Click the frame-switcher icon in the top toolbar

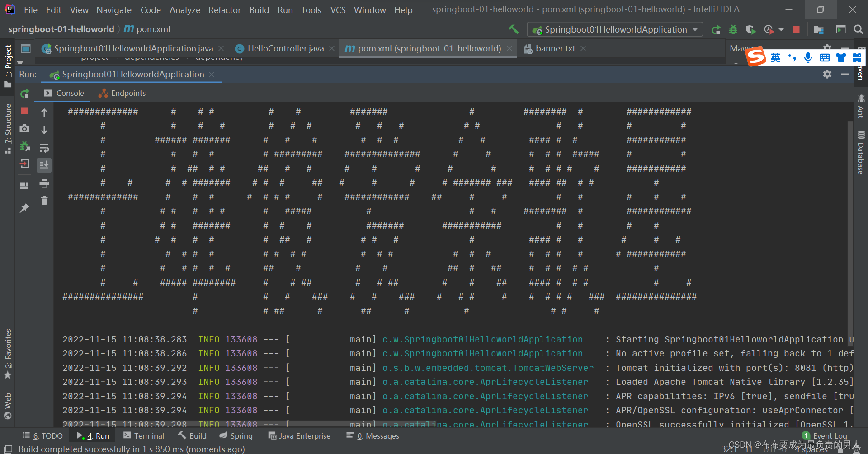[x=840, y=29]
